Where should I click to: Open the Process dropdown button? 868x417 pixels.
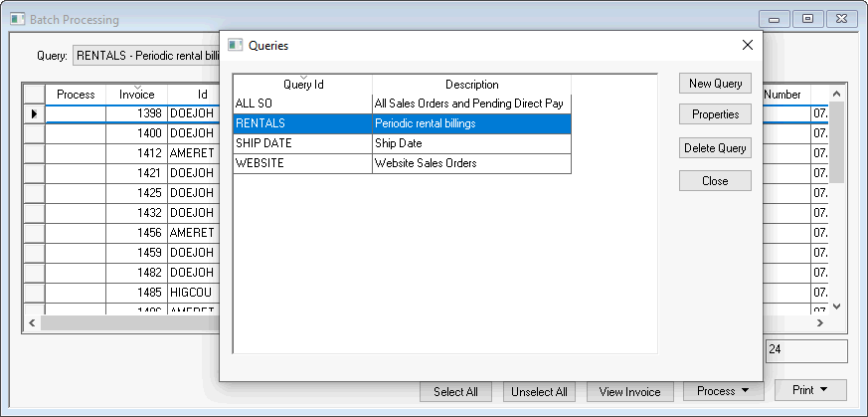tap(723, 391)
